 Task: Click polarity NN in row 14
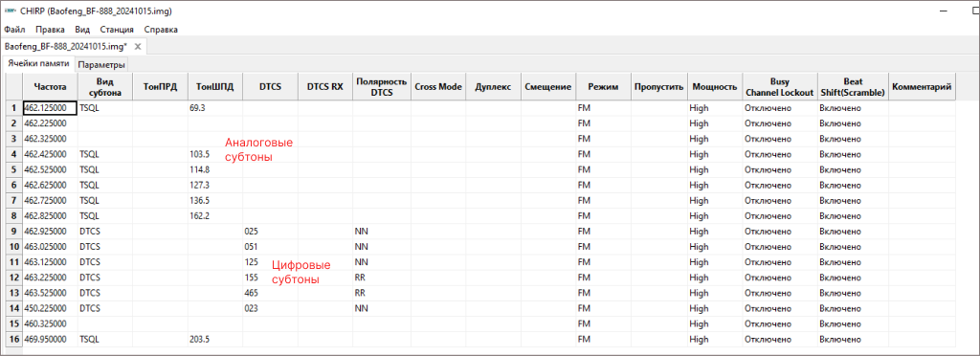click(381, 308)
